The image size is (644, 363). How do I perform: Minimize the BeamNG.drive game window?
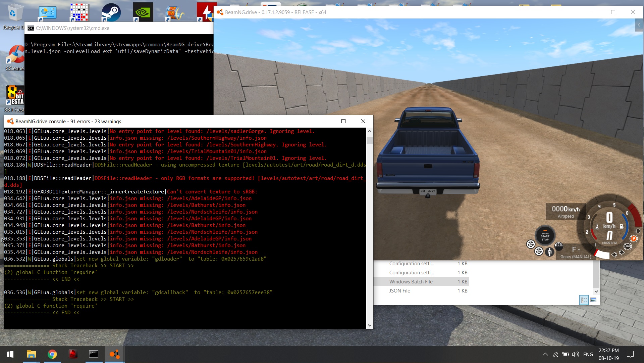coord(594,12)
